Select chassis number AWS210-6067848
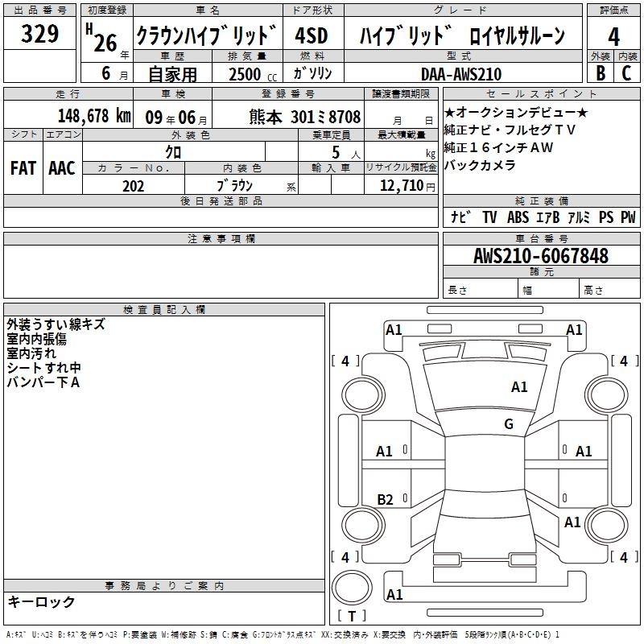Image resolution: width=644 pixels, height=644 pixels. [541, 256]
